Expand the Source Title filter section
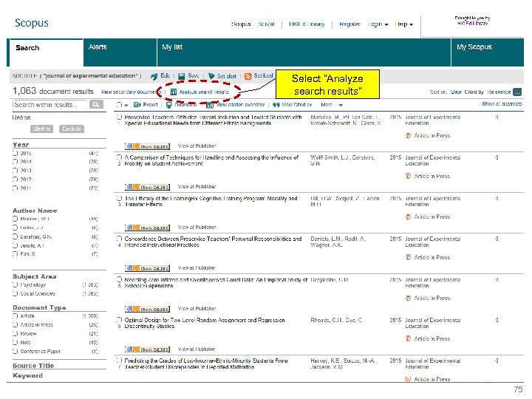The height and width of the screenshot is (399, 532). [x=33, y=366]
